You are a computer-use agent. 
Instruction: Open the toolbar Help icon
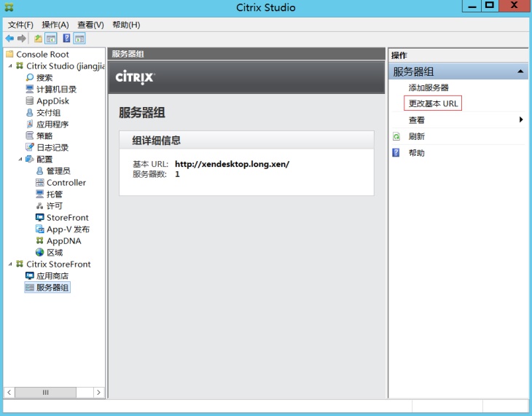tap(66, 39)
